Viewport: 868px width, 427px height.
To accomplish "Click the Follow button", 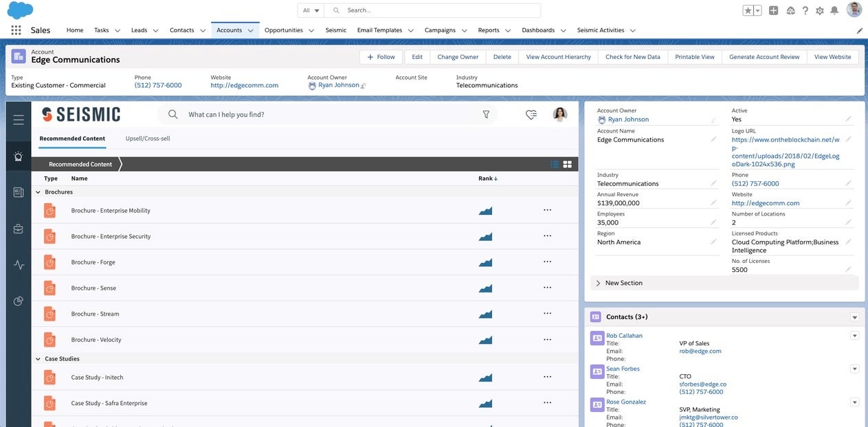I will coord(381,57).
